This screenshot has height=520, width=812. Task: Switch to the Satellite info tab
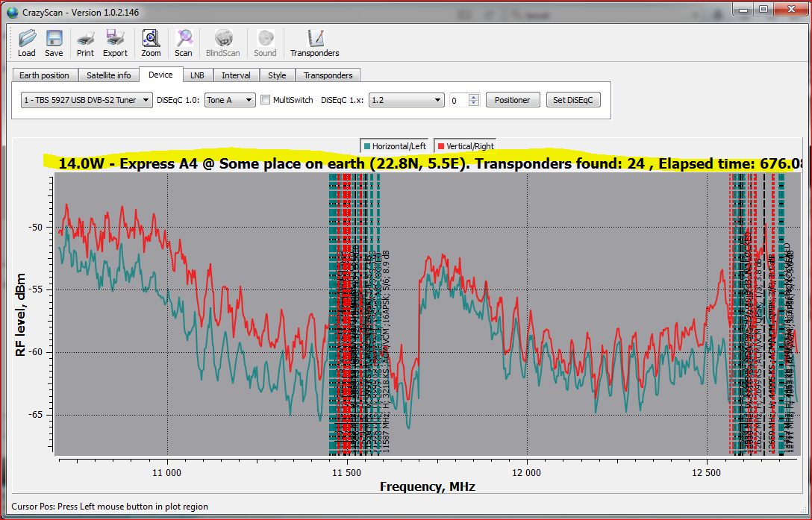(108, 75)
